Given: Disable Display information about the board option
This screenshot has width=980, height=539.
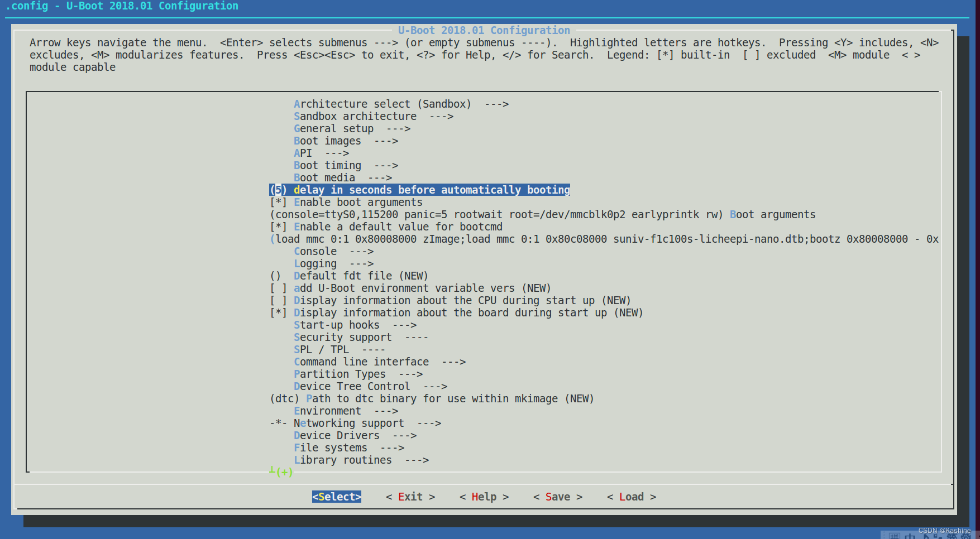Looking at the screenshot, I should [278, 313].
